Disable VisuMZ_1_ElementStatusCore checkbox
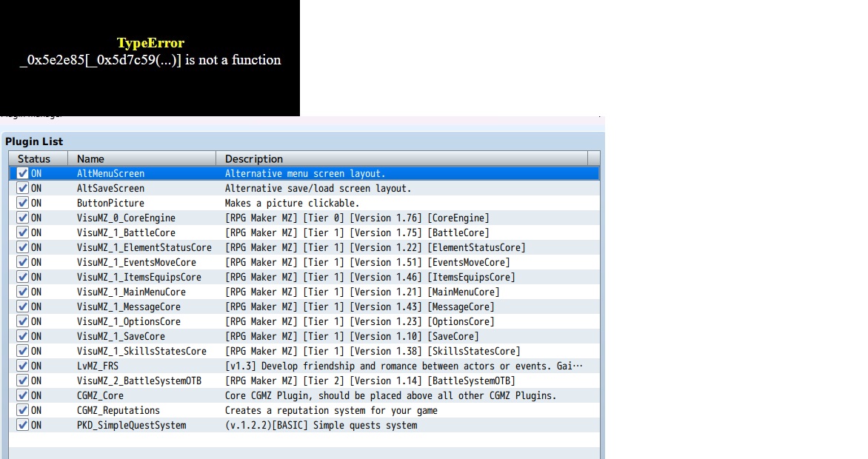The image size is (868, 459). (x=23, y=247)
